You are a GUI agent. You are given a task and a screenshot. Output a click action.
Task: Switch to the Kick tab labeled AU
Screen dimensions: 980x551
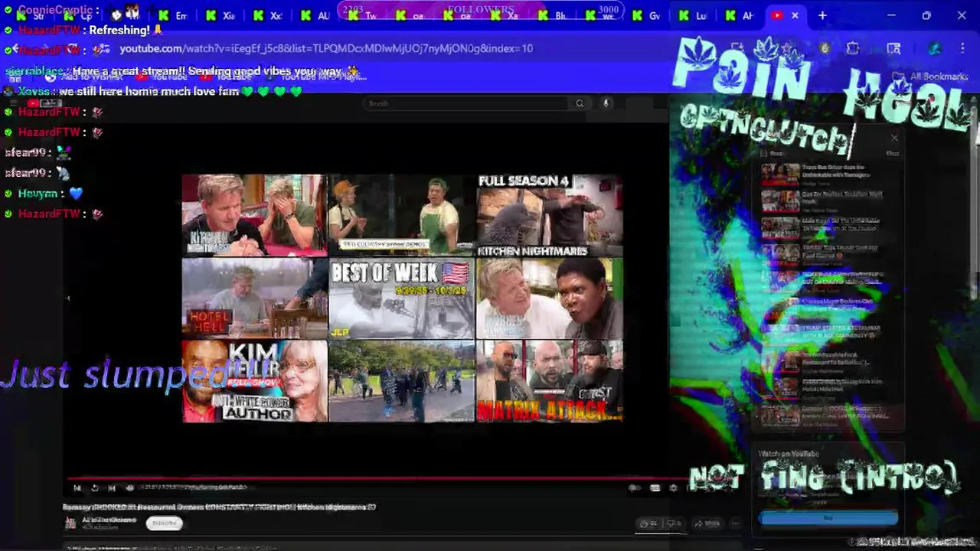coord(315,15)
